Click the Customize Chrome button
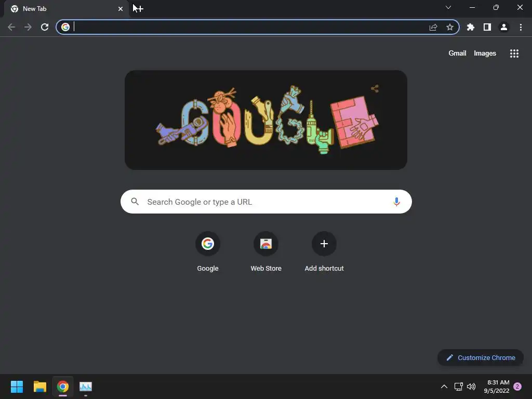This screenshot has height=399, width=532. tap(481, 357)
